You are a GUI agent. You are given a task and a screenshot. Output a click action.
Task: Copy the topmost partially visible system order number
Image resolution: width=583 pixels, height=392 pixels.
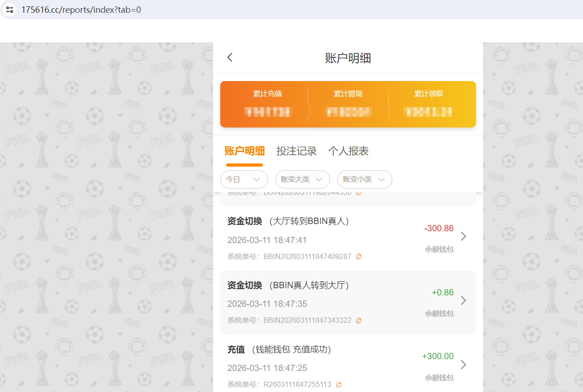tap(359, 193)
